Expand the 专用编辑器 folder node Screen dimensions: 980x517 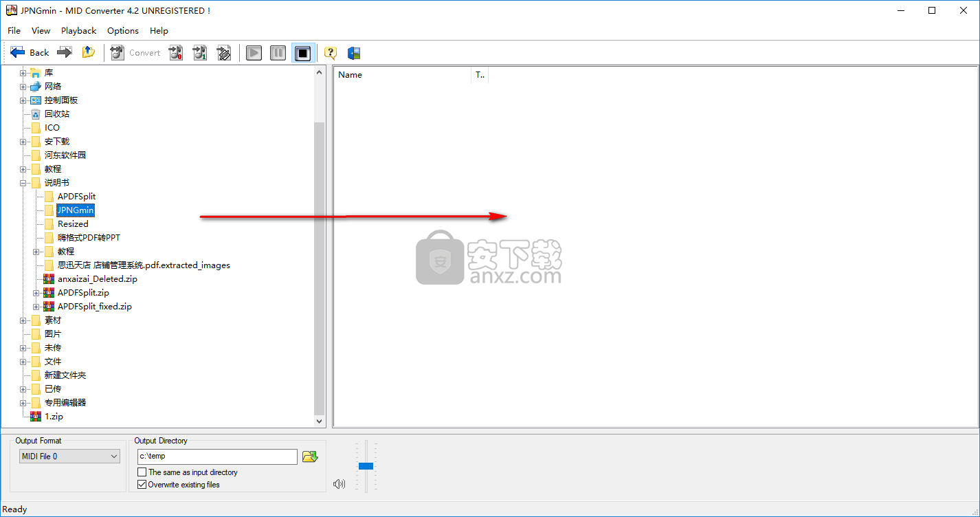coord(23,403)
